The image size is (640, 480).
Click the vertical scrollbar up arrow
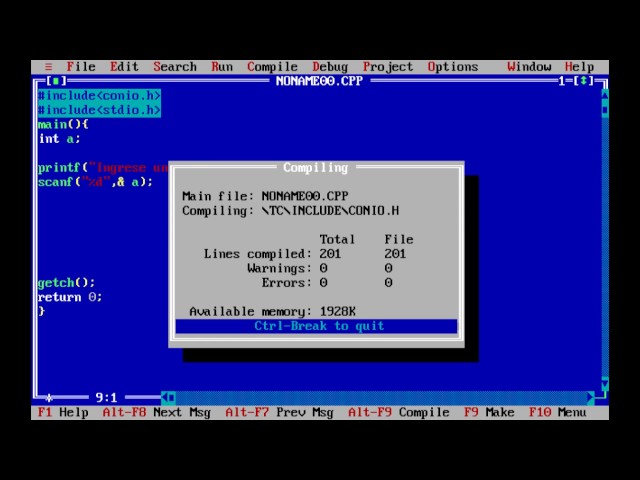point(605,95)
